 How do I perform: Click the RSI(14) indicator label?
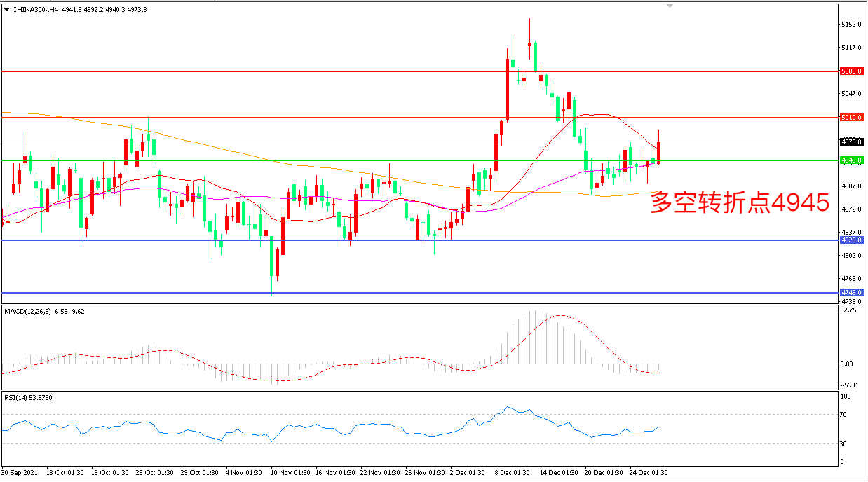[x=17, y=398]
